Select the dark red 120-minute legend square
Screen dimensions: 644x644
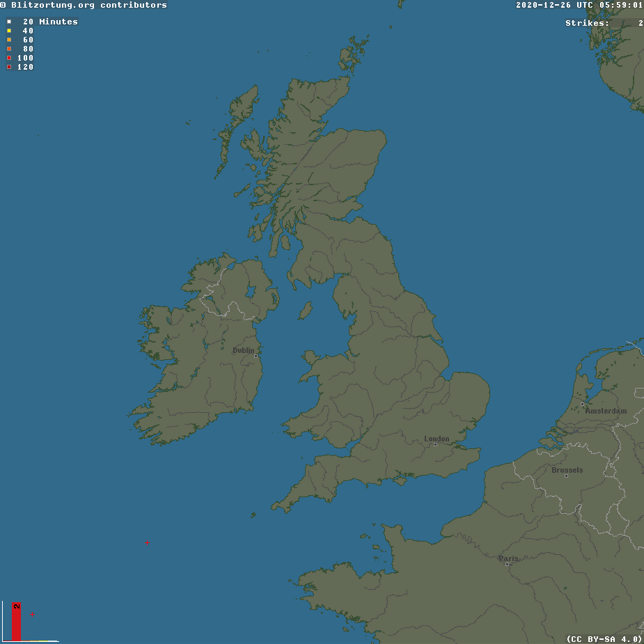click(x=9, y=67)
